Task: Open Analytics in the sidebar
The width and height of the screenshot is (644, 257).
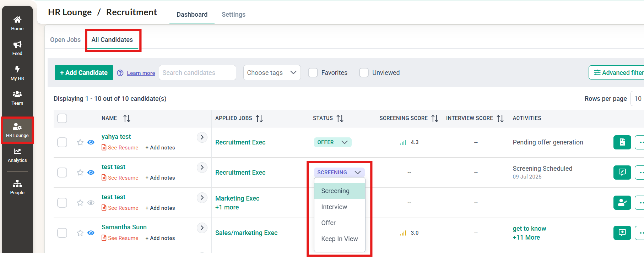Action: pos(17,155)
